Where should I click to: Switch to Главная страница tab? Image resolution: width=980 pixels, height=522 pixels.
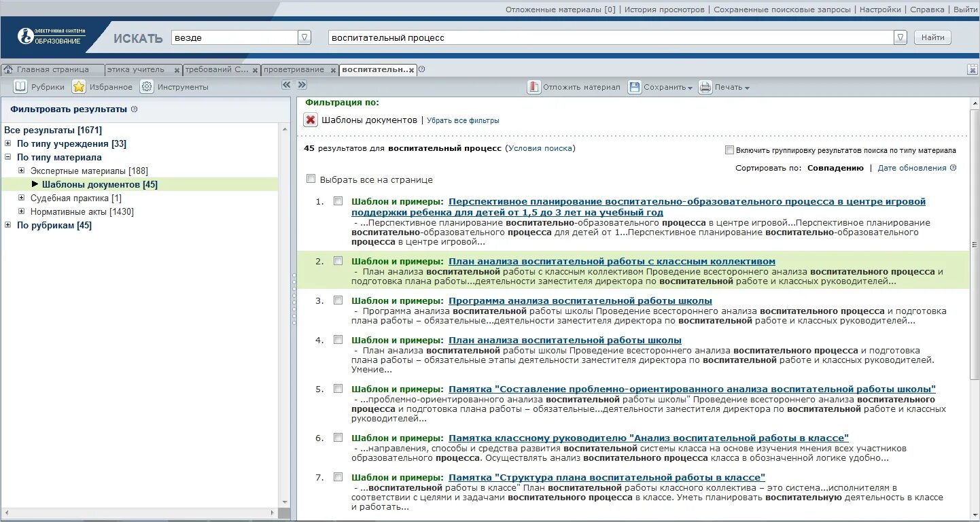click(53, 69)
